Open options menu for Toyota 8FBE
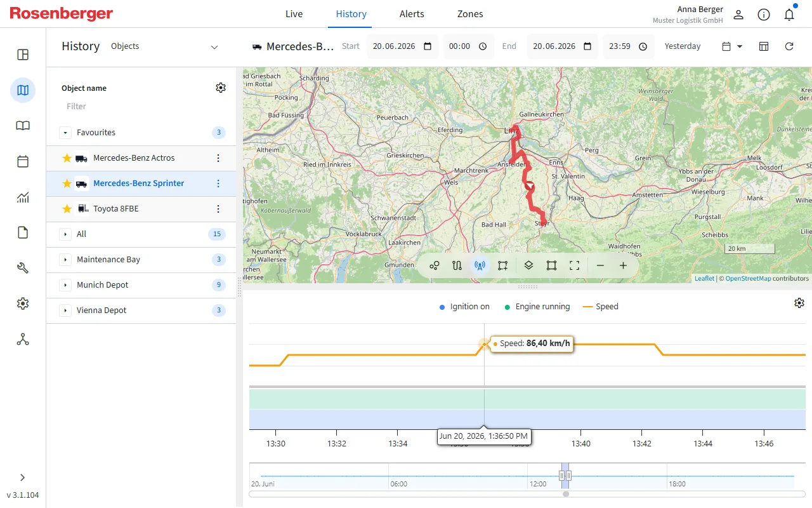812x508 pixels. 218,209
